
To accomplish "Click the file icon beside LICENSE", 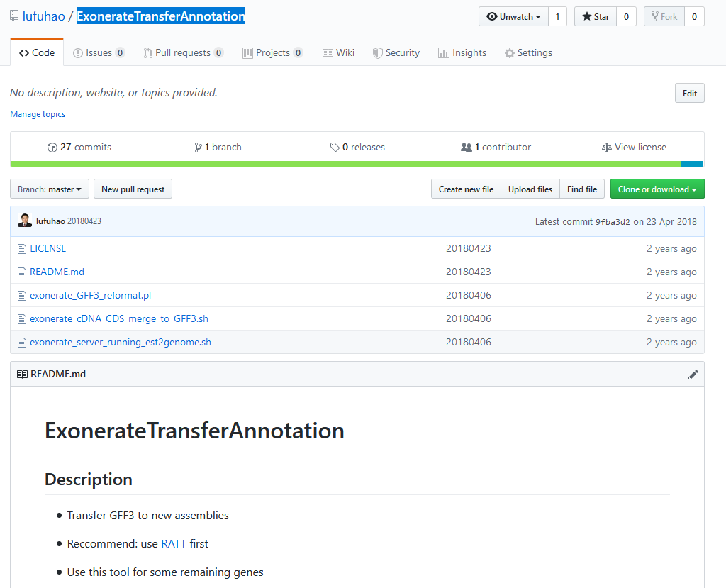I will (22, 249).
